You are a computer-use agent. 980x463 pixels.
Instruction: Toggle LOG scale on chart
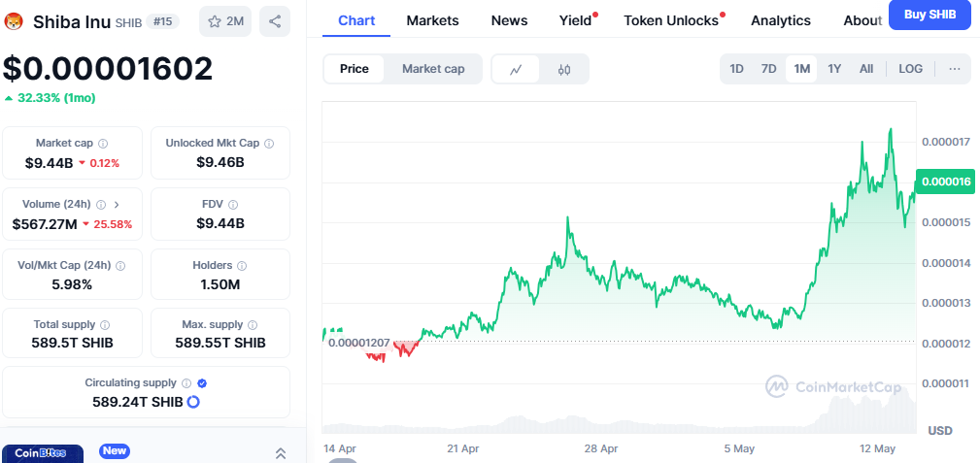pyautogui.click(x=911, y=69)
